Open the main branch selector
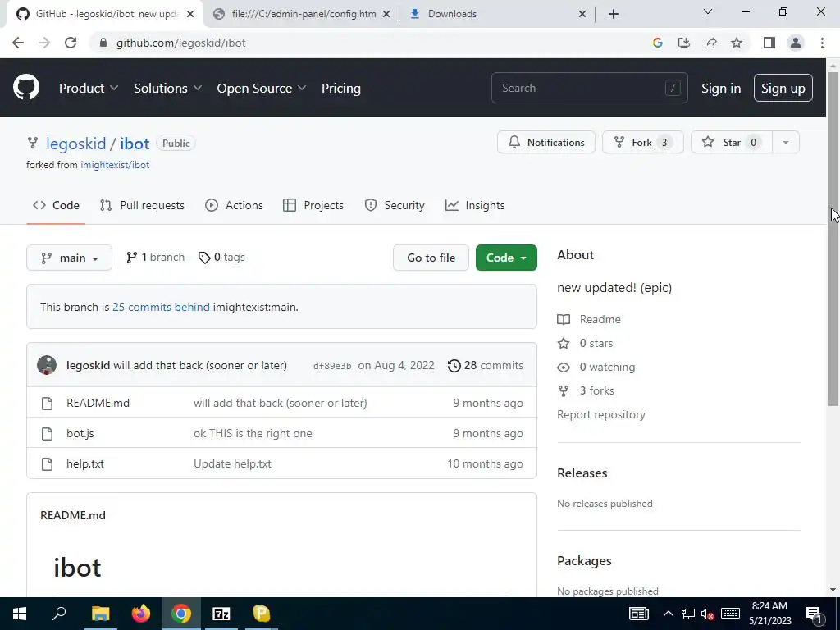840x630 pixels. (x=69, y=258)
